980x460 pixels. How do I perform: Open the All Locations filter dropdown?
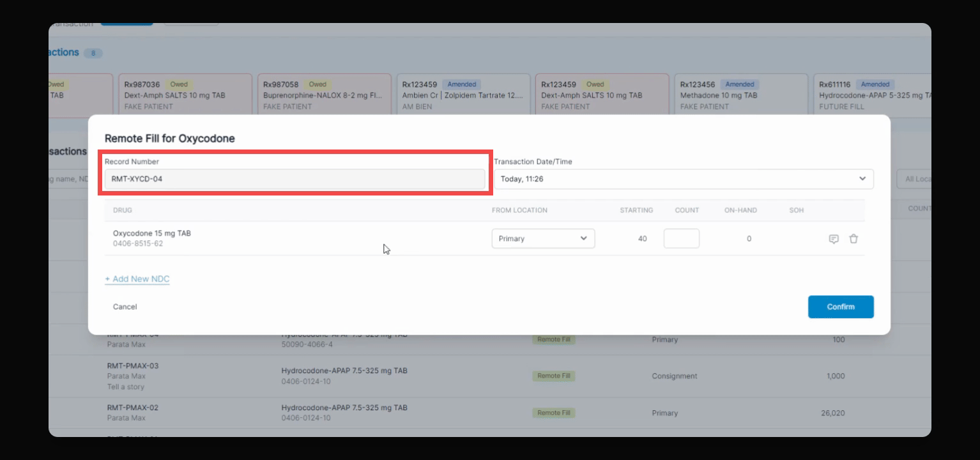point(914,179)
